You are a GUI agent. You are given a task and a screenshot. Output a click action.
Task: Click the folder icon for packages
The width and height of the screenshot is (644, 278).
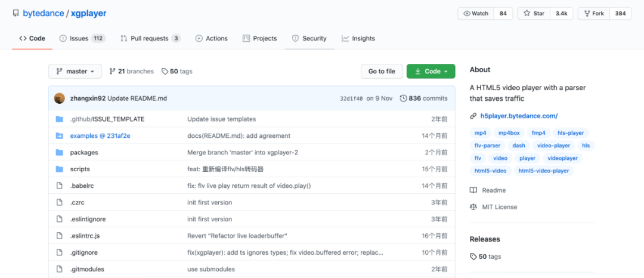click(60, 152)
